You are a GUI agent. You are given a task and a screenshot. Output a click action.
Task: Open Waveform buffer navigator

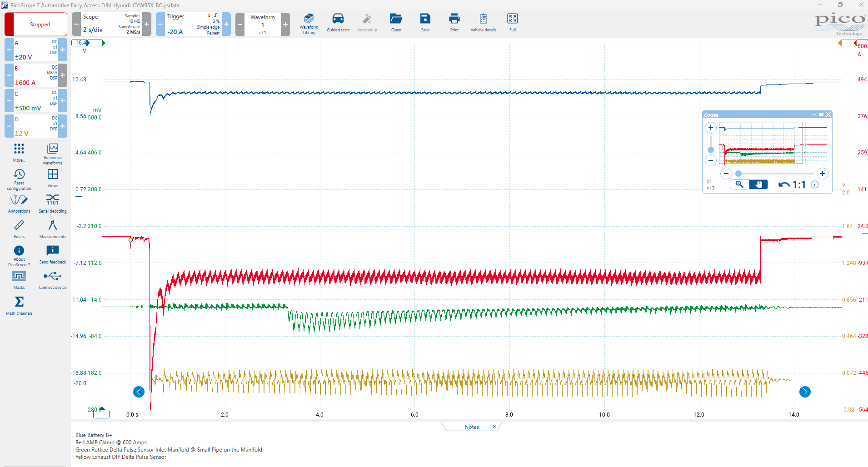tap(263, 24)
